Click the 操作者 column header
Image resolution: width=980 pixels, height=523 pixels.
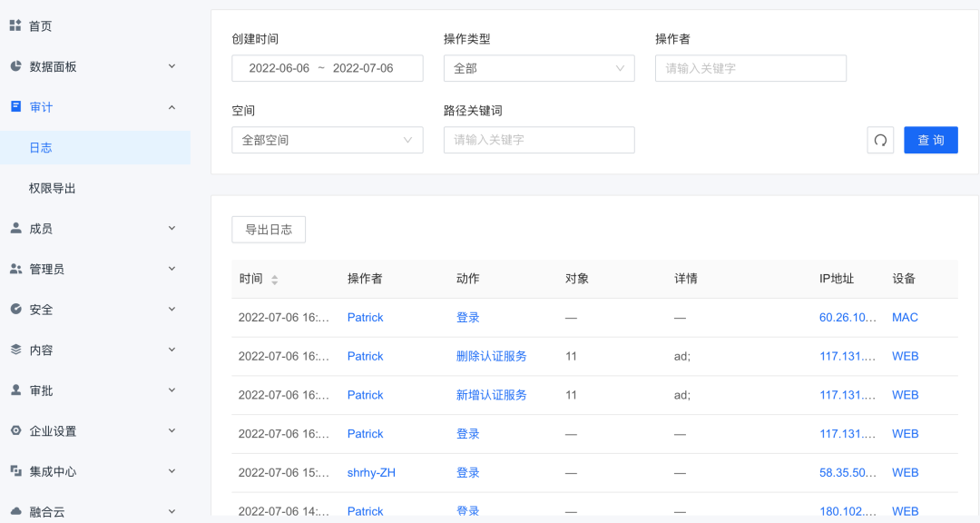pos(365,279)
